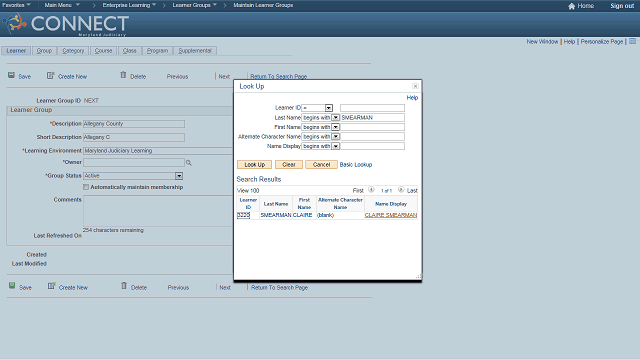Click the top Delete trash icon

pos(123,75)
